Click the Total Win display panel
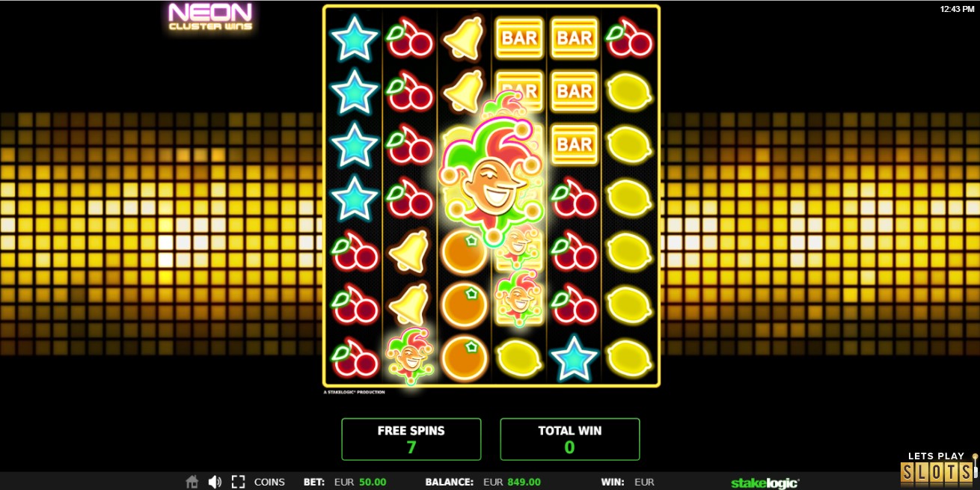Screen dimensions: 980x490 tap(569, 439)
